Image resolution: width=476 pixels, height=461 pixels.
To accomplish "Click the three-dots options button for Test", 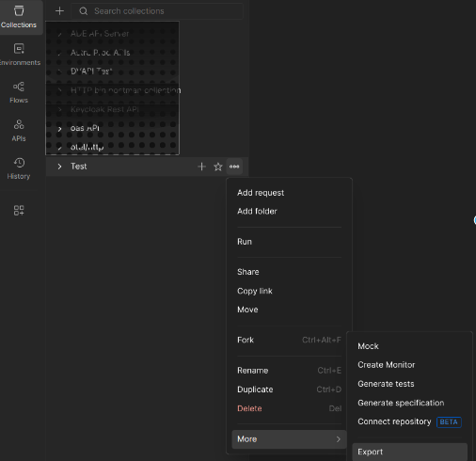I will pos(234,167).
